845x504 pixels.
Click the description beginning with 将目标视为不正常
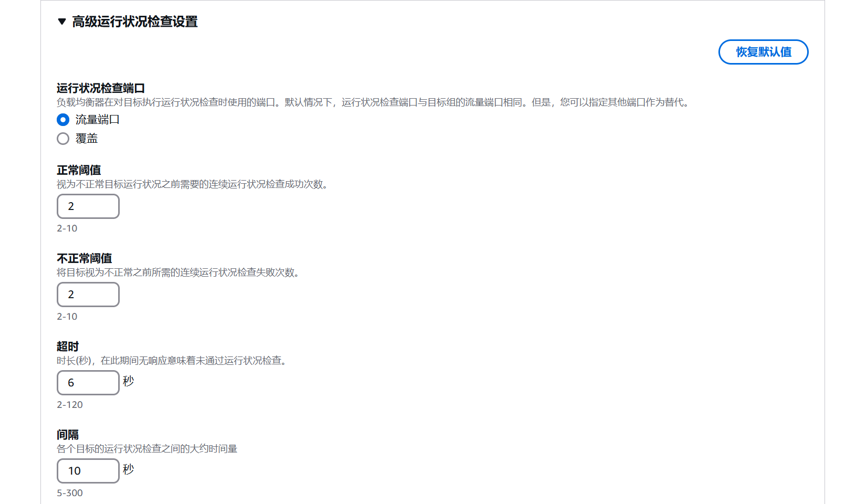tap(180, 272)
